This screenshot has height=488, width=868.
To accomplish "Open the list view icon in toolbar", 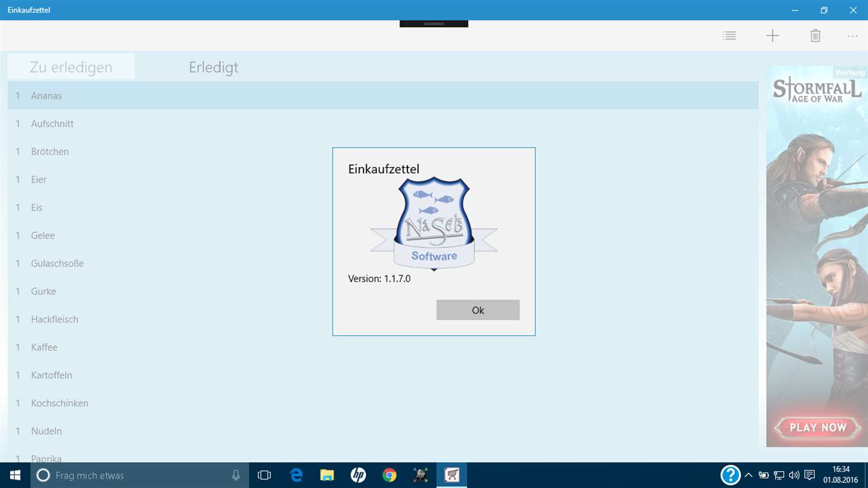I will [x=729, y=36].
